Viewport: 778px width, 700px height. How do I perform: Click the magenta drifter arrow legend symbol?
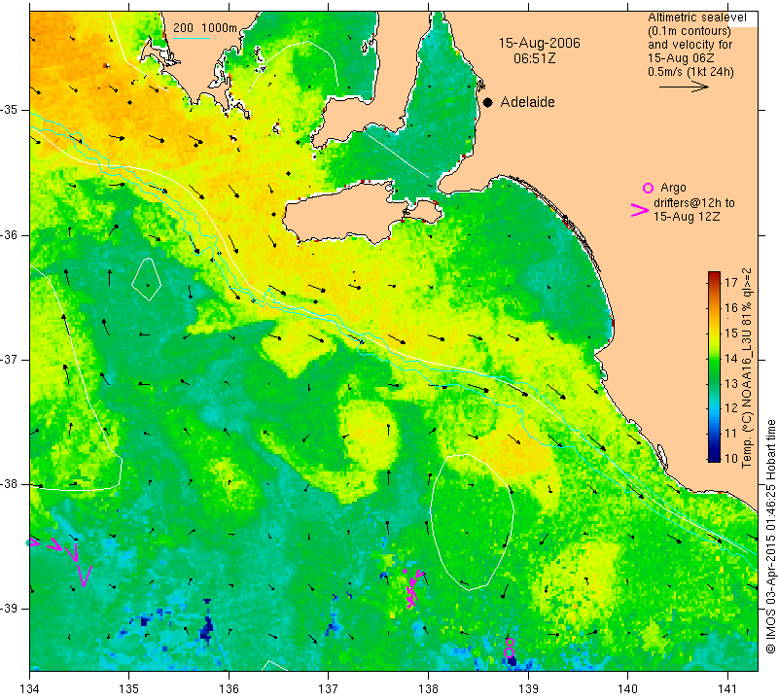point(640,210)
